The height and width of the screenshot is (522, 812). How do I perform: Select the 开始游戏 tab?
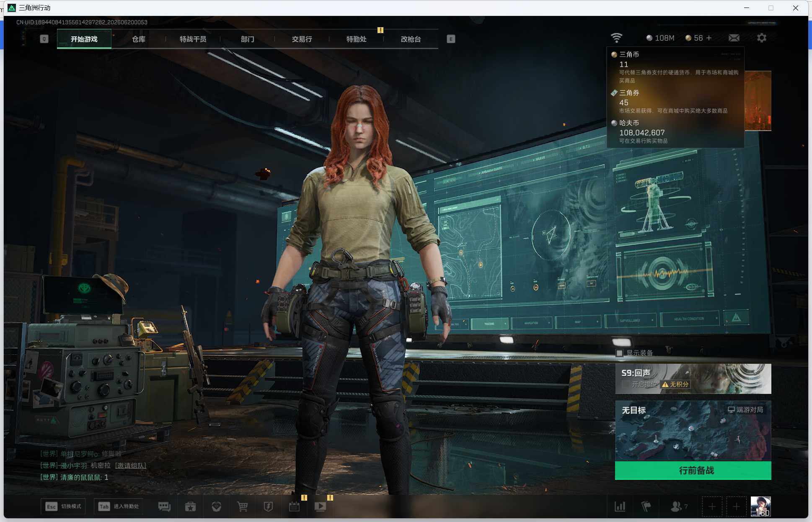[x=84, y=39]
